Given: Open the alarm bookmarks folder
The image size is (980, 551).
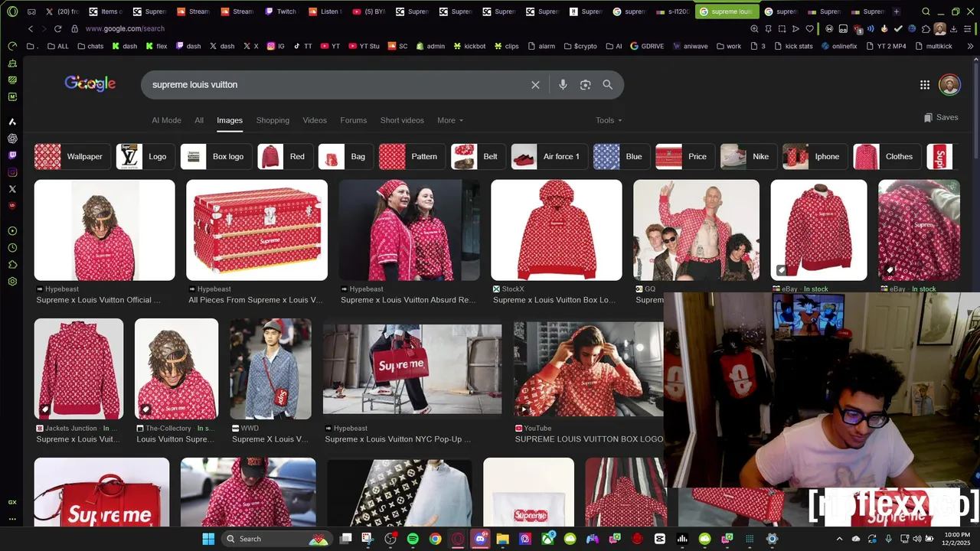Looking at the screenshot, I should 541,46.
